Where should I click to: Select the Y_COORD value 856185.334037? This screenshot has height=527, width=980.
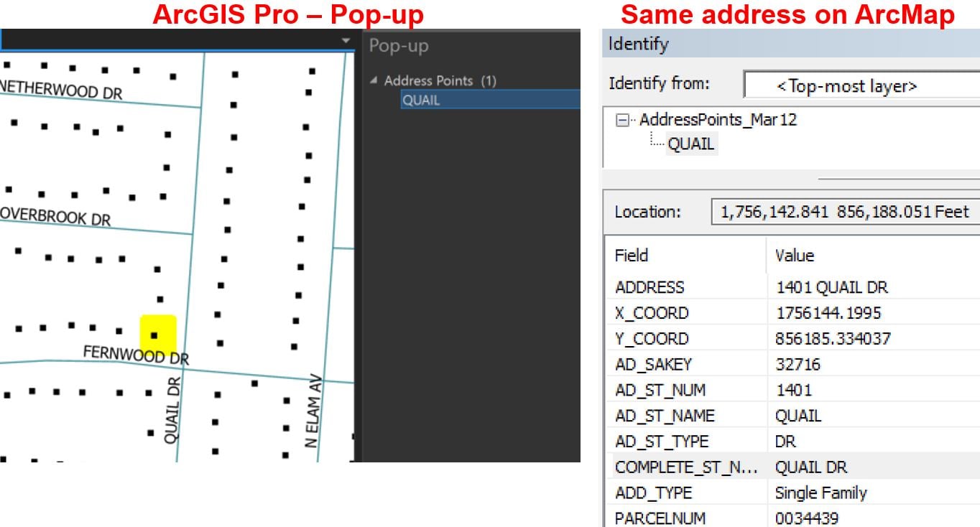[833, 339]
